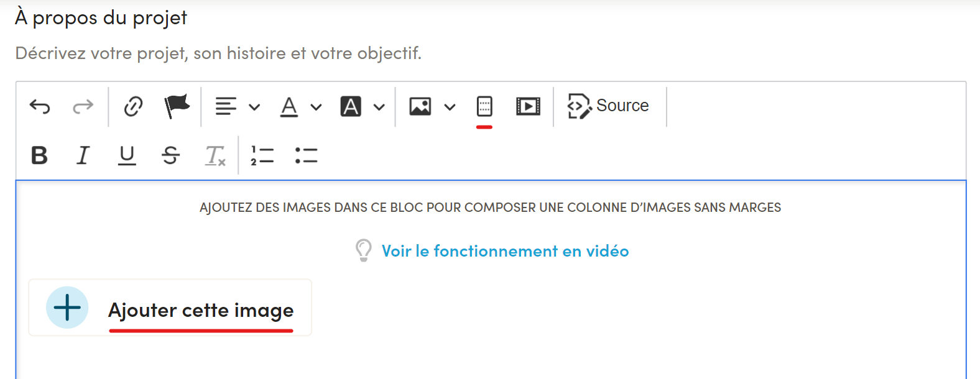Insert a numbered list
The width and height of the screenshot is (980, 379).
click(262, 155)
